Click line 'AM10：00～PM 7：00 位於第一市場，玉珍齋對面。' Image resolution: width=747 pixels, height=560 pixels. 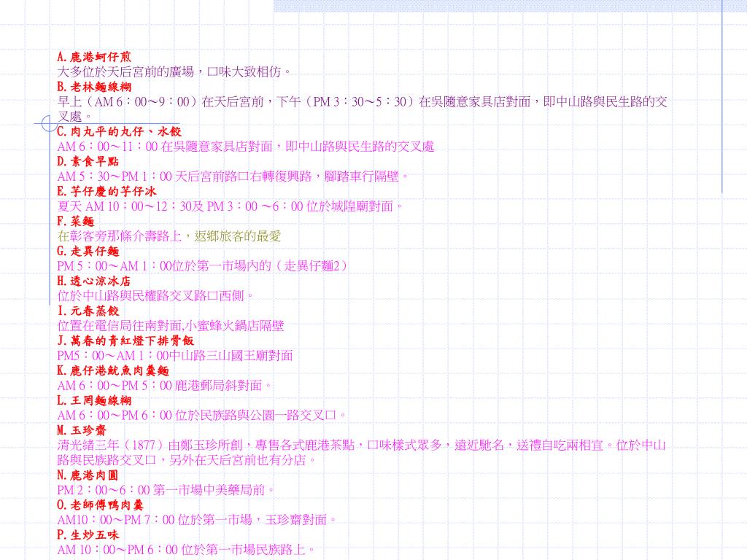197,520
